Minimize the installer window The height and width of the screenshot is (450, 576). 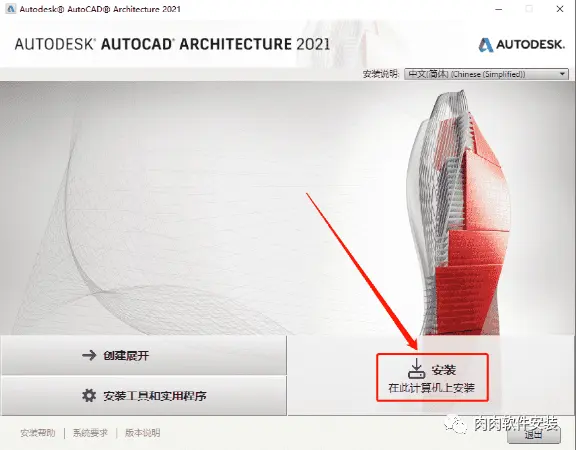498,9
